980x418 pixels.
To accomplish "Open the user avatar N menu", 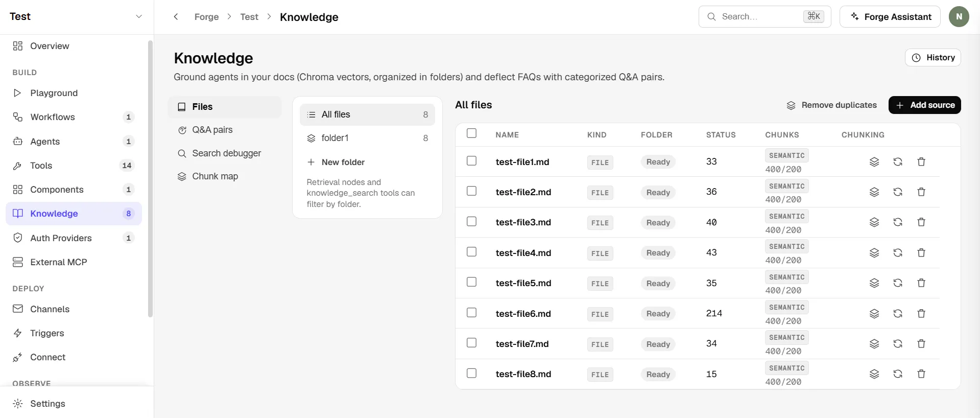I will pyautogui.click(x=959, y=17).
